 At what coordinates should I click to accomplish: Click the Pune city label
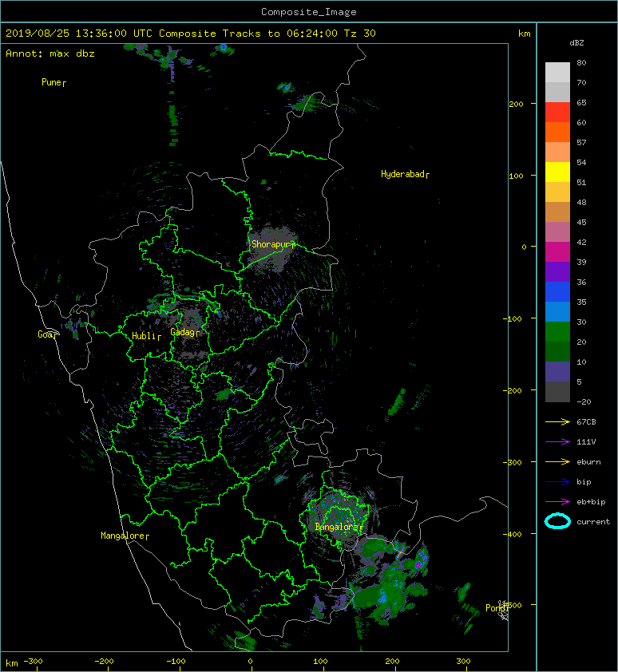coord(51,82)
